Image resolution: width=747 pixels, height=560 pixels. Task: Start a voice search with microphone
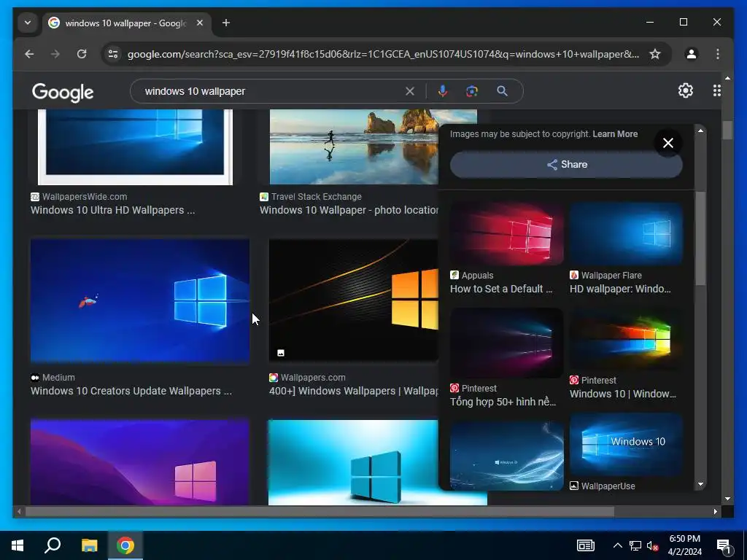443,91
